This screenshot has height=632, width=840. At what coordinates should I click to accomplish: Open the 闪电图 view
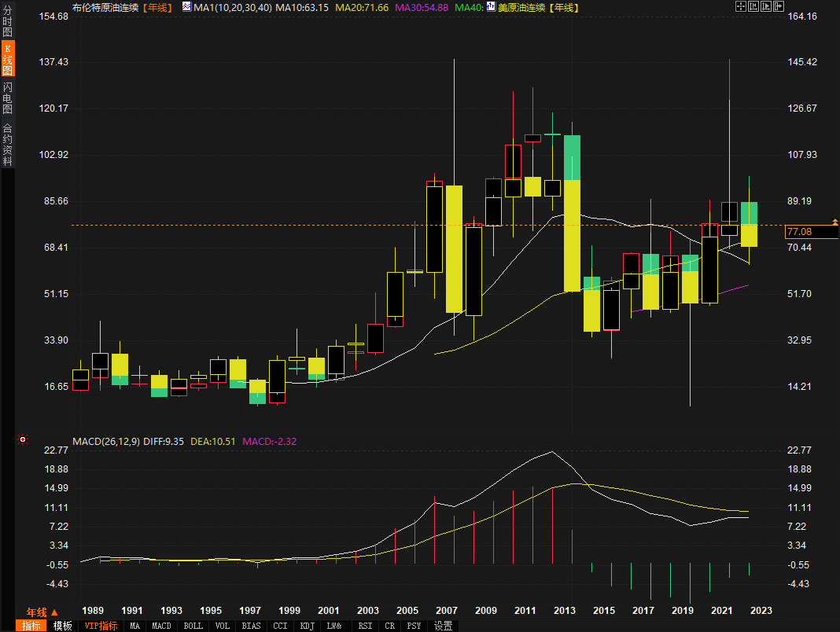point(7,98)
